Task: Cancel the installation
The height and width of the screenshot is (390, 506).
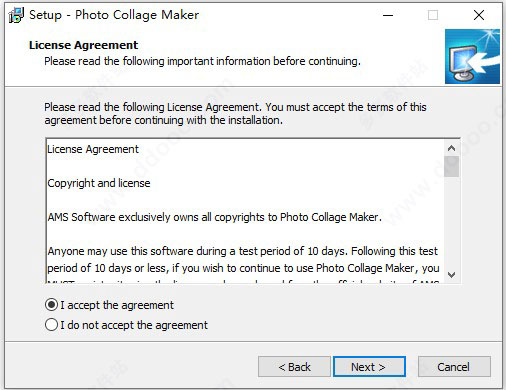Action: (454, 367)
